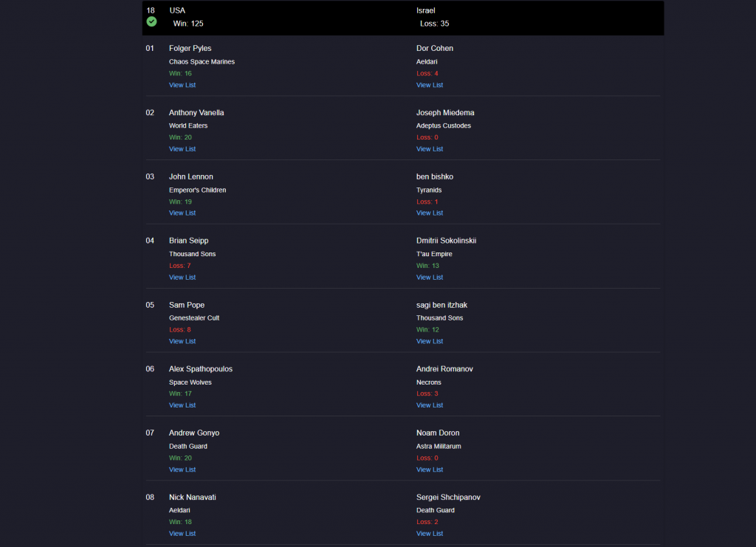Open Brian Seipp's Thousand Sons list
The image size is (756, 547).
click(x=182, y=278)
